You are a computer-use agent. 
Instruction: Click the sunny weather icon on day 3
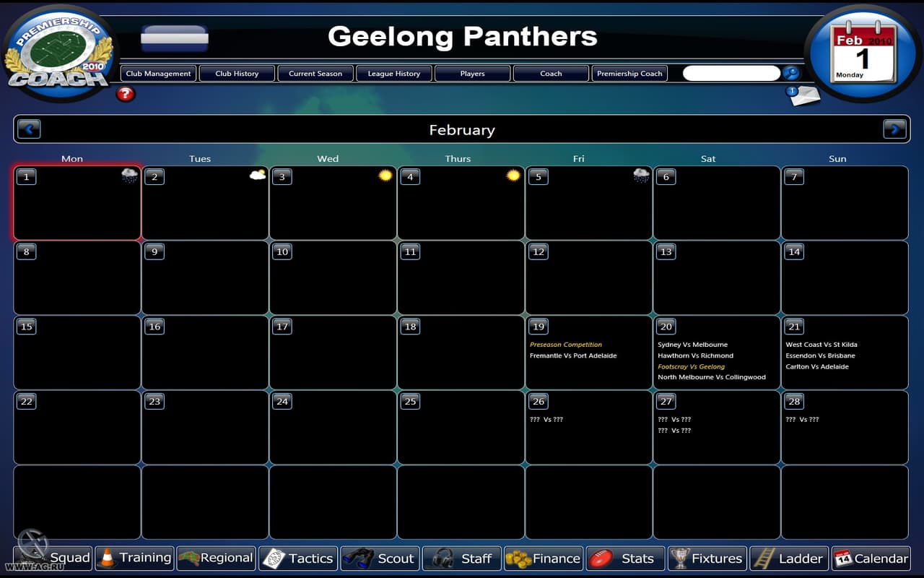point(385,176)
